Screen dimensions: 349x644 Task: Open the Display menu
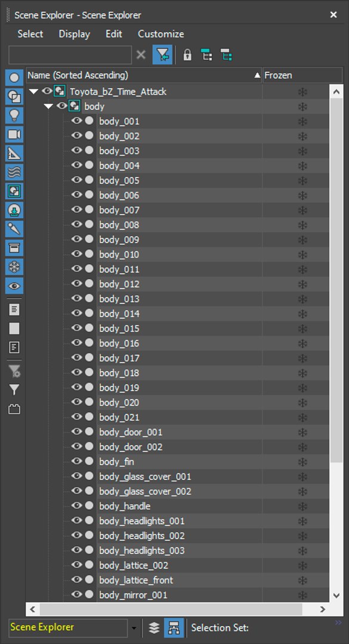pyautogui.click(x=75, y=34)
